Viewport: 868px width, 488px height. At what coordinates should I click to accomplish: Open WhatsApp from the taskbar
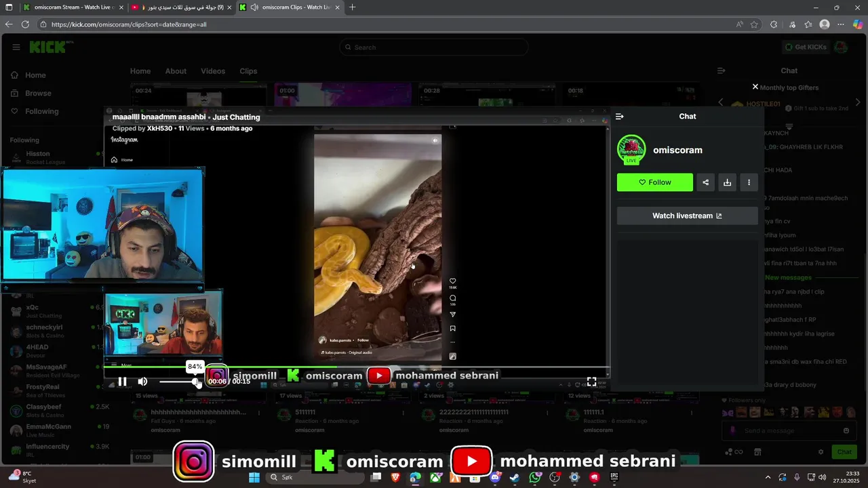[x=535, y=477]
